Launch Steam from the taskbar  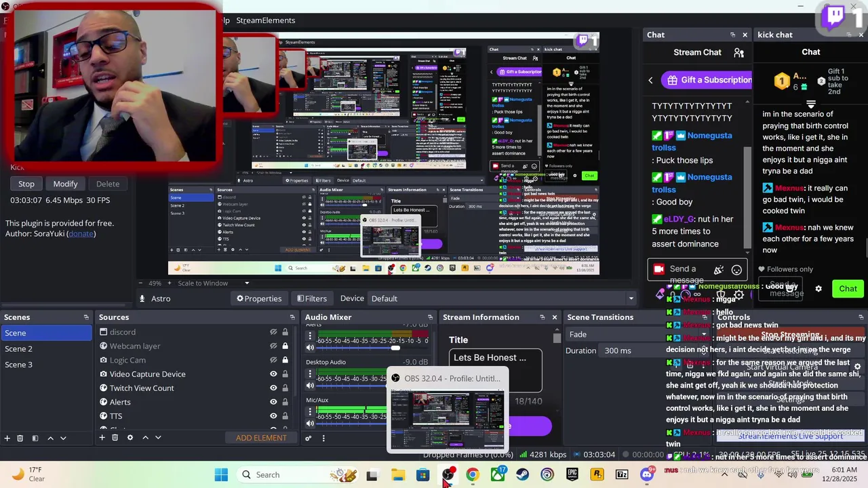tap(522, 474)
